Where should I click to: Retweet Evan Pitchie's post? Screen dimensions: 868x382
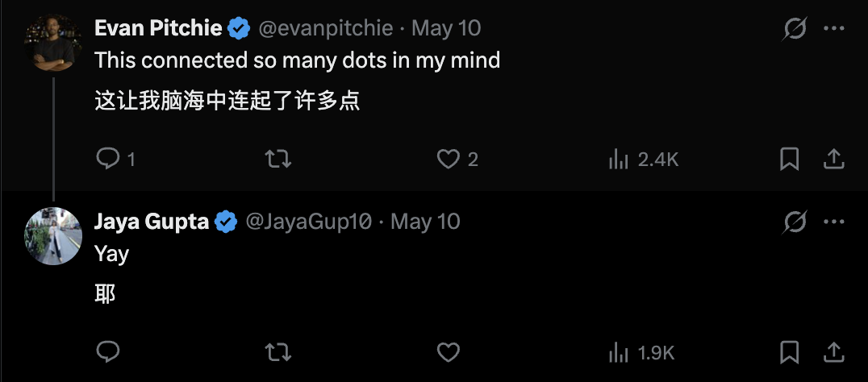click(278, 160)
